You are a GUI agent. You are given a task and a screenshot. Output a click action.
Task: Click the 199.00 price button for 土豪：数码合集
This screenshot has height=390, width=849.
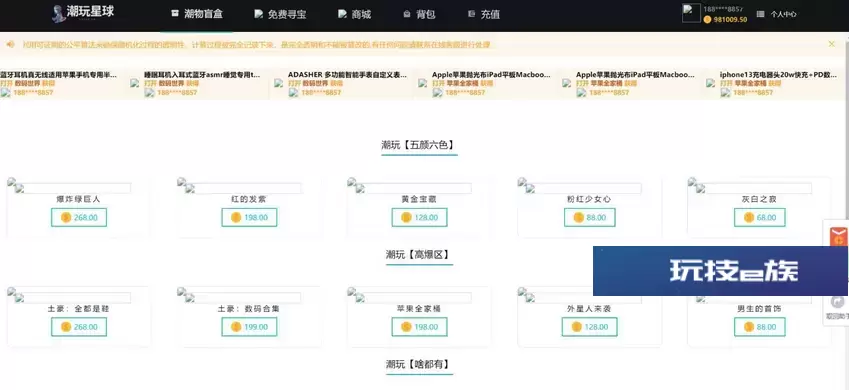tap(249, 327)
